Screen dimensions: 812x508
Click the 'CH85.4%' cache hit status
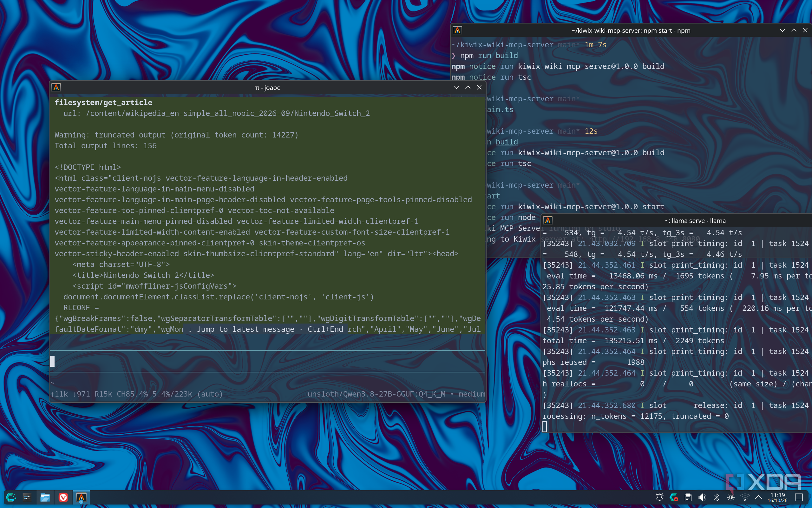[x=132, y=394]
